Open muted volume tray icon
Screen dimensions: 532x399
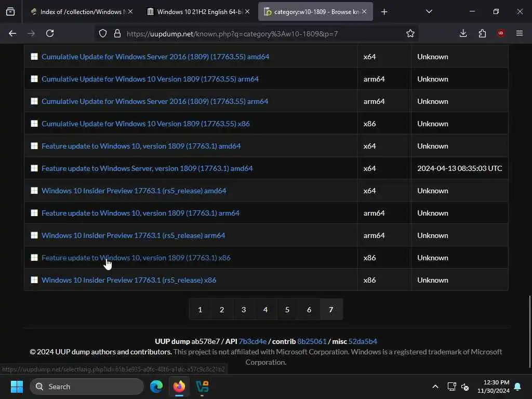465,387
